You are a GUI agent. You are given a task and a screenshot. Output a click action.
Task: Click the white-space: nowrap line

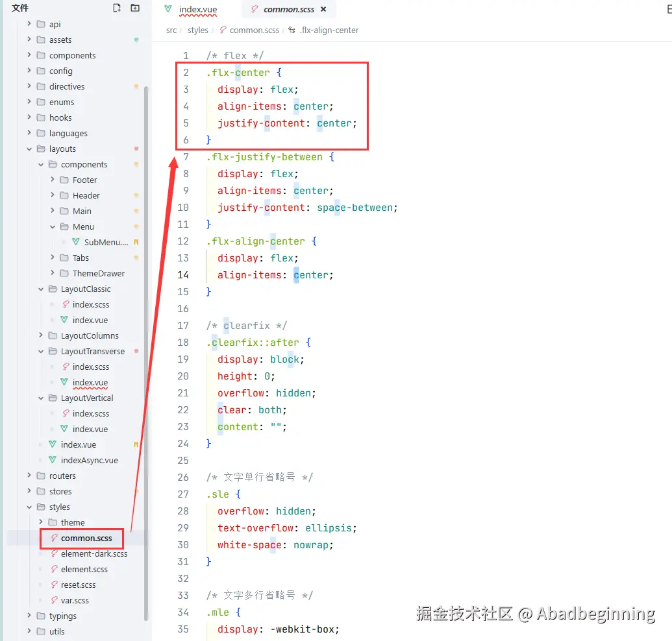(x=275, y=545)
